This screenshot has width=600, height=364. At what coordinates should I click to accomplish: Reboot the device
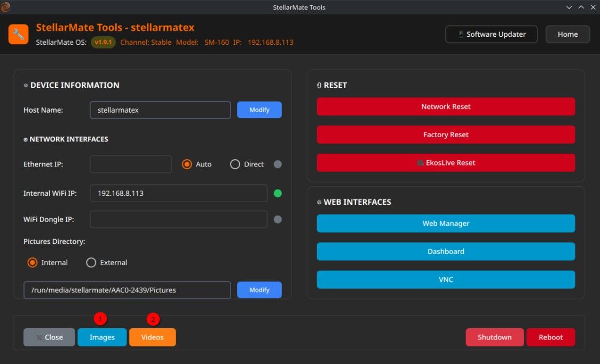tap(551, 337)
